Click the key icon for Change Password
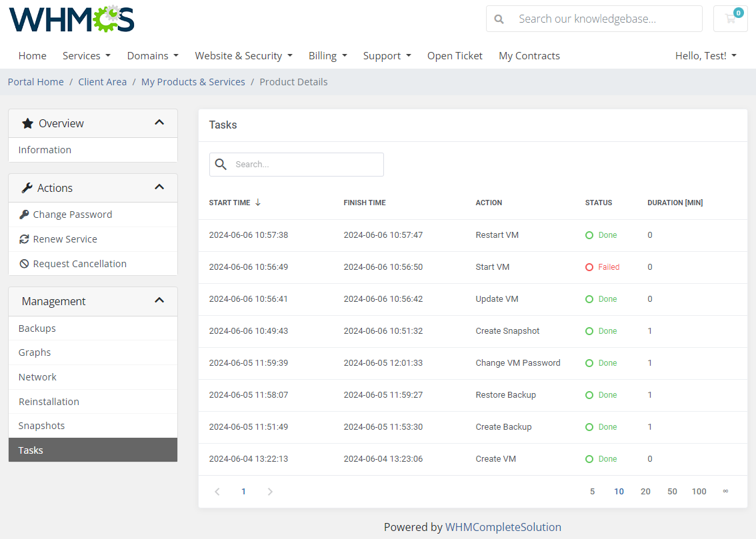756x539 pixels. pyautogui.click(x=26, y=214)
